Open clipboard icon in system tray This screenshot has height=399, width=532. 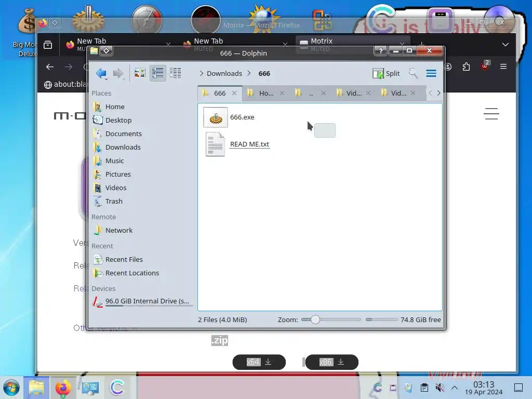pyautogui.click(x=424, y=388)
